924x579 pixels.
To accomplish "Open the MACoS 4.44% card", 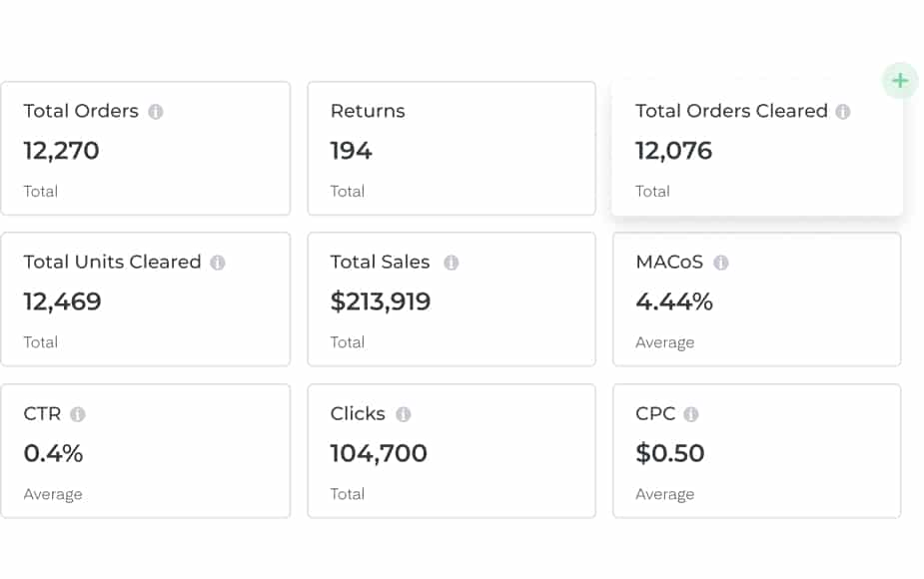I will (x=756, y=299).
